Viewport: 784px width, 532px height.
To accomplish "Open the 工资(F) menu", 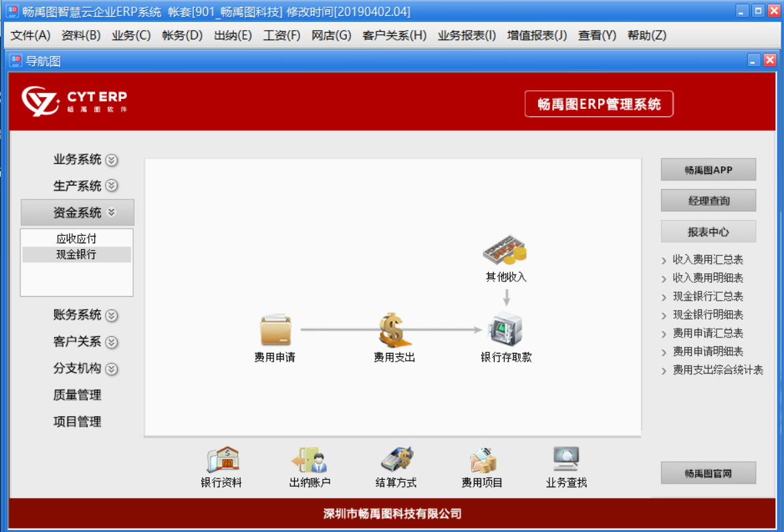I will [x=281, y=35].
